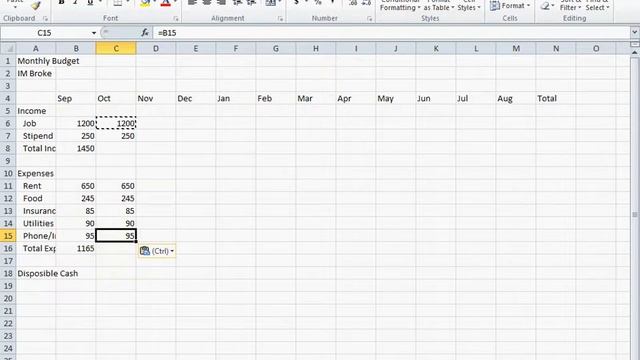Open the Clipboard group dialog launcher

[45, 19]
